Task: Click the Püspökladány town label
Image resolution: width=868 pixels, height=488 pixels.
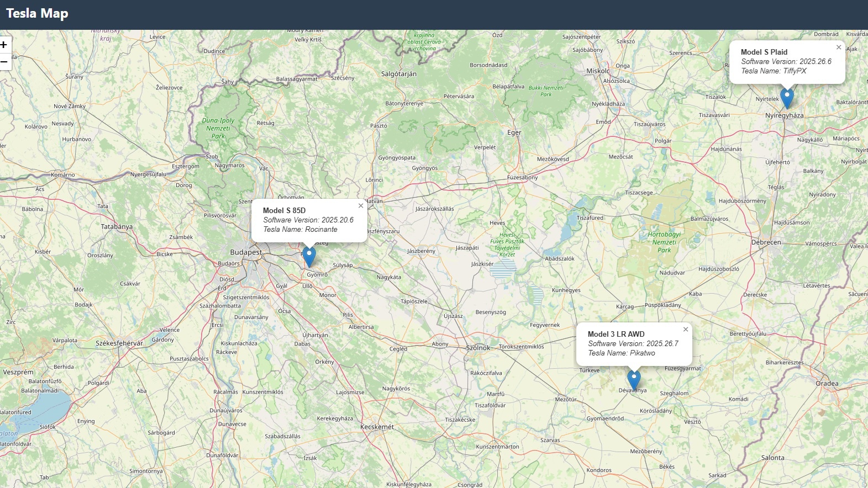Action: (x=663, y=305)
